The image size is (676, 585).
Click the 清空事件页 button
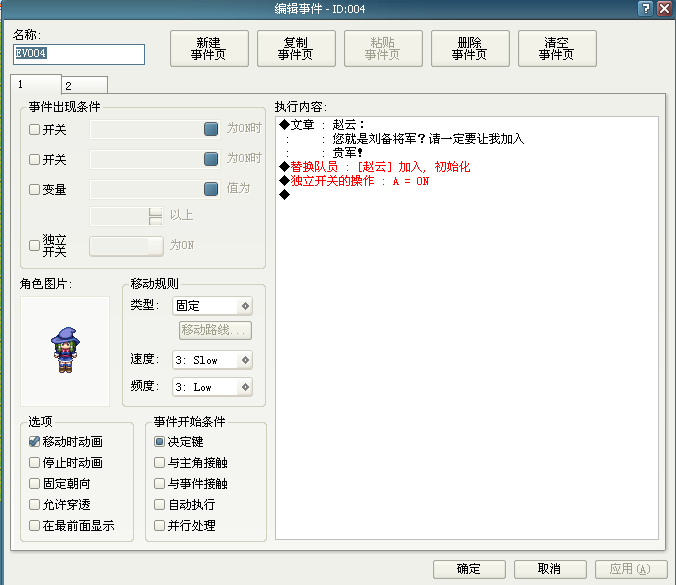[557, 48]
